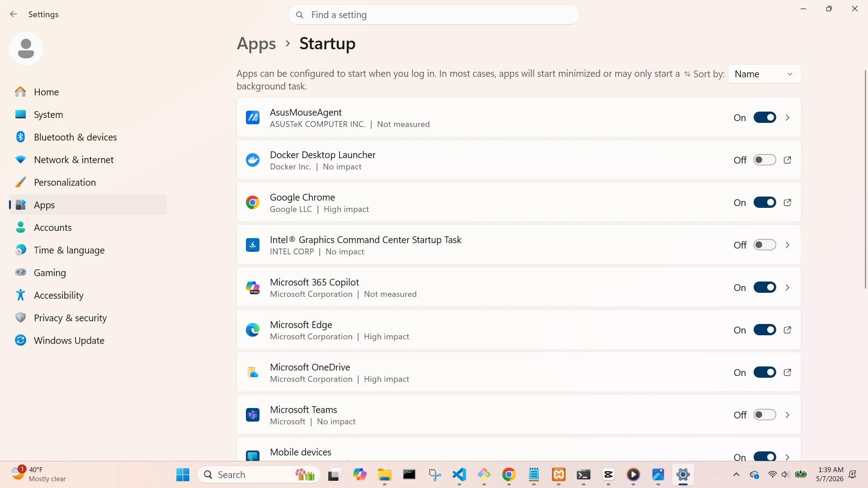Click the vertical scrollbar of startup list
The height and width of the screenshot is (488, 868).
pos(865,179)
